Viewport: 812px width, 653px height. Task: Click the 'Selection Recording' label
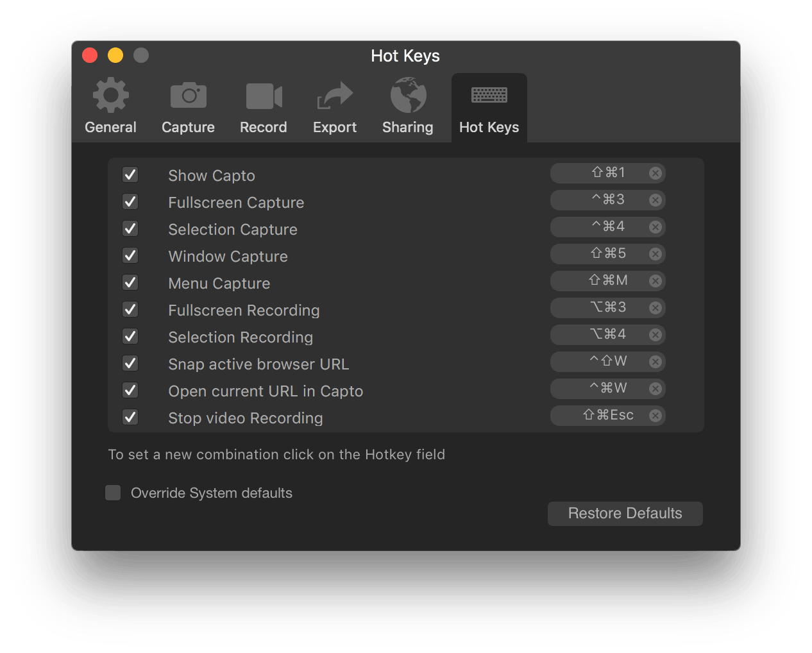(x=241, y=337)
